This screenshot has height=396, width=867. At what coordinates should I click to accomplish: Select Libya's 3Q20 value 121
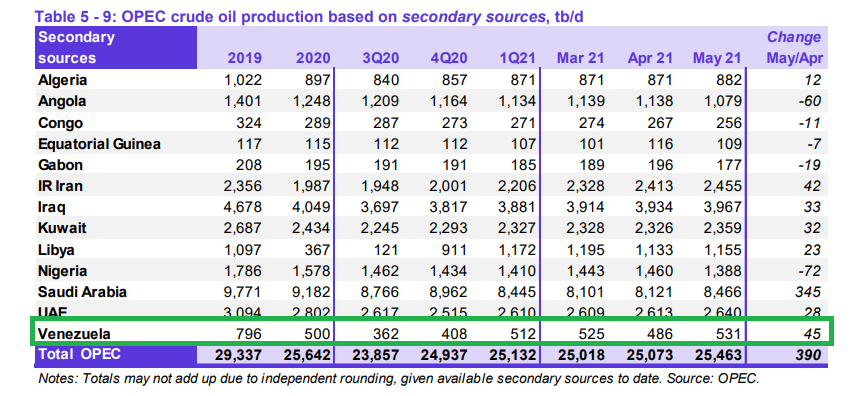[385, 250]
